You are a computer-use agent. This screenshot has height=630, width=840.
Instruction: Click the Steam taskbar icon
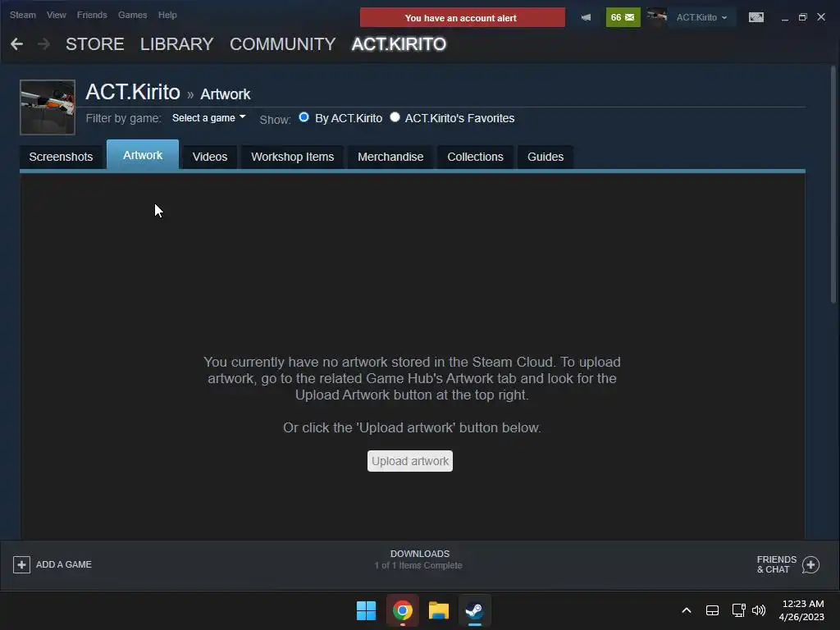tap(474, 610)
